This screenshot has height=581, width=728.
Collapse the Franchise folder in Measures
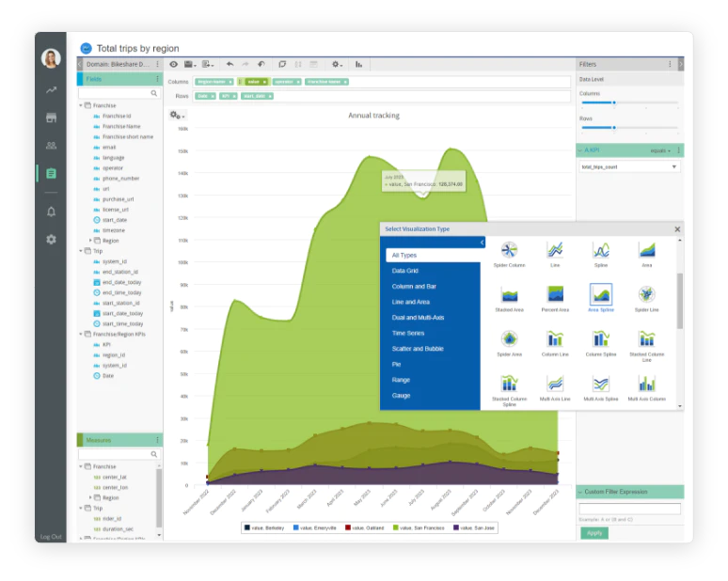pos(81,466)
